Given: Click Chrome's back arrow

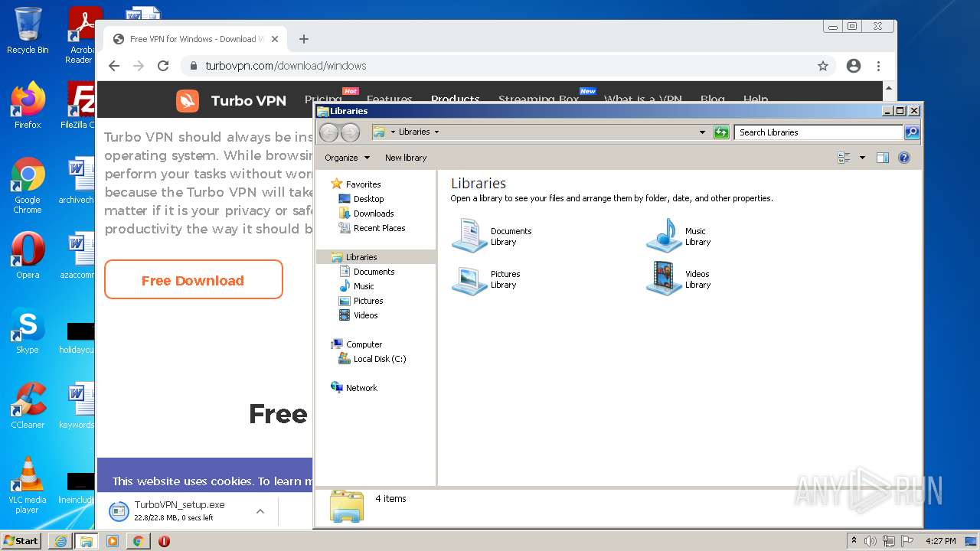Looking at the screenshot, I should pos(114,66).
